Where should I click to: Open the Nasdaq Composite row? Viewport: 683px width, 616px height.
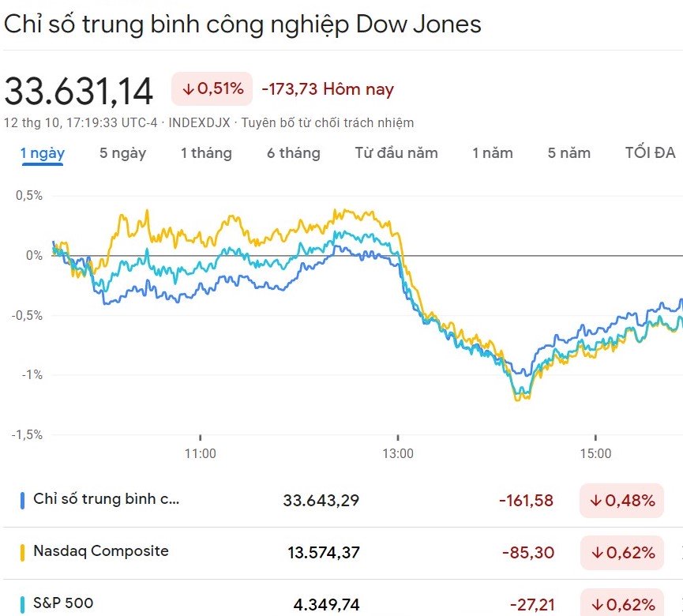pyautogui.click(x=101, y=551)
